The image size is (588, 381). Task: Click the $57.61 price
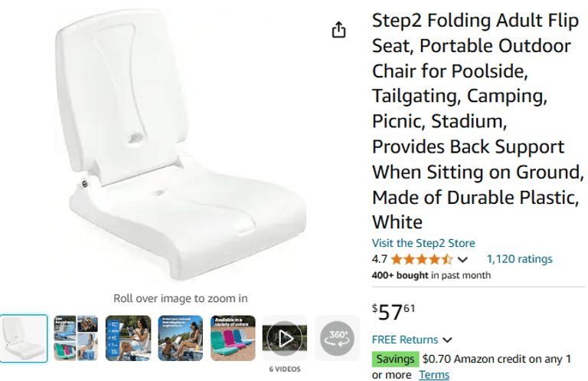coord(394,312)
